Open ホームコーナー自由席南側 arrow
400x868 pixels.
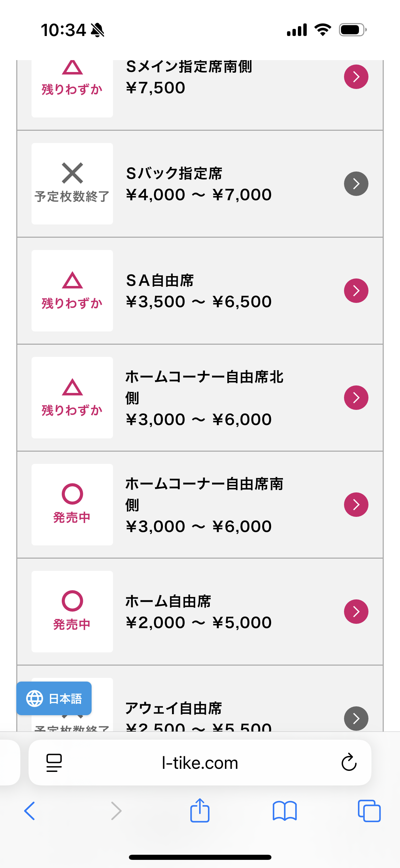(x=356, y=505)
